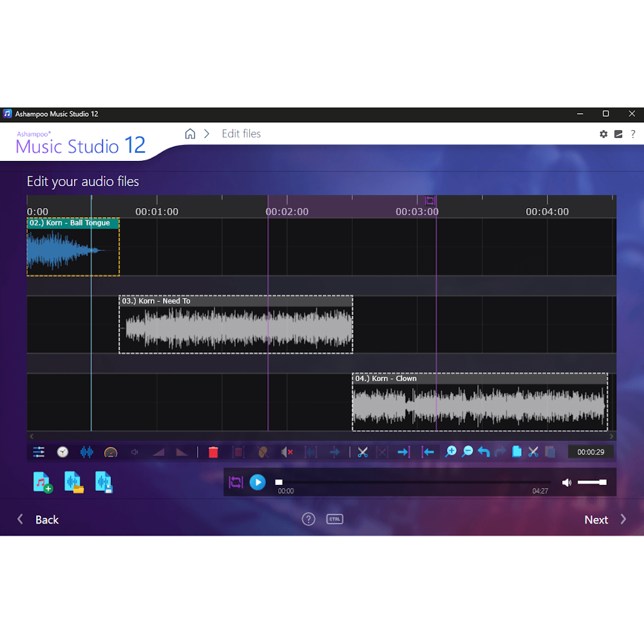
Task: Open the top-right question mark help
Action: tap(633, 134)
